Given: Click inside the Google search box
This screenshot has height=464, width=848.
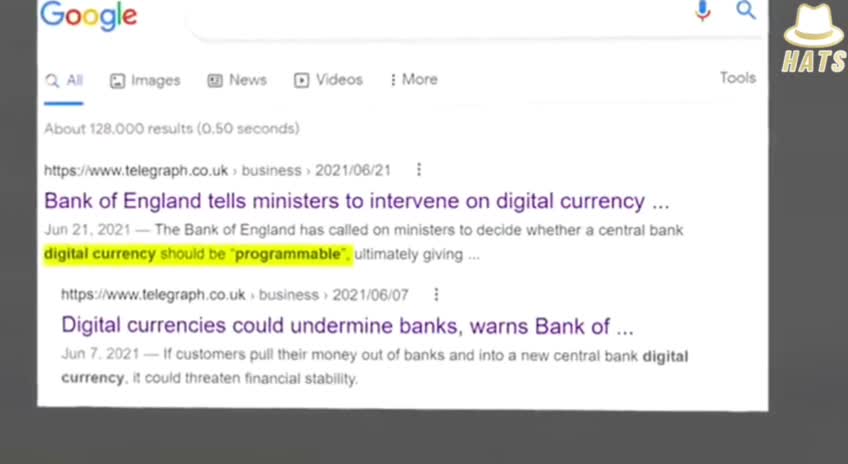Looking at the screenshot, I should coord(438,16).
